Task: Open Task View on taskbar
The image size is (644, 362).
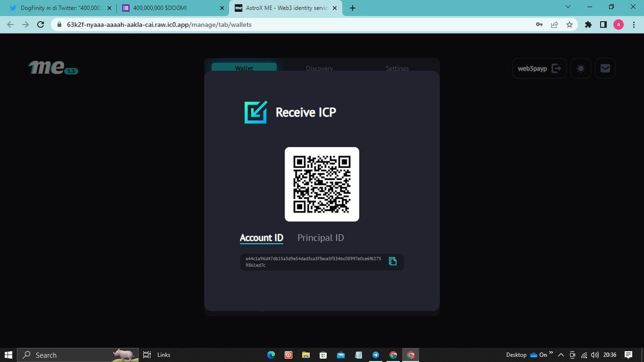Action: (147, 354)
